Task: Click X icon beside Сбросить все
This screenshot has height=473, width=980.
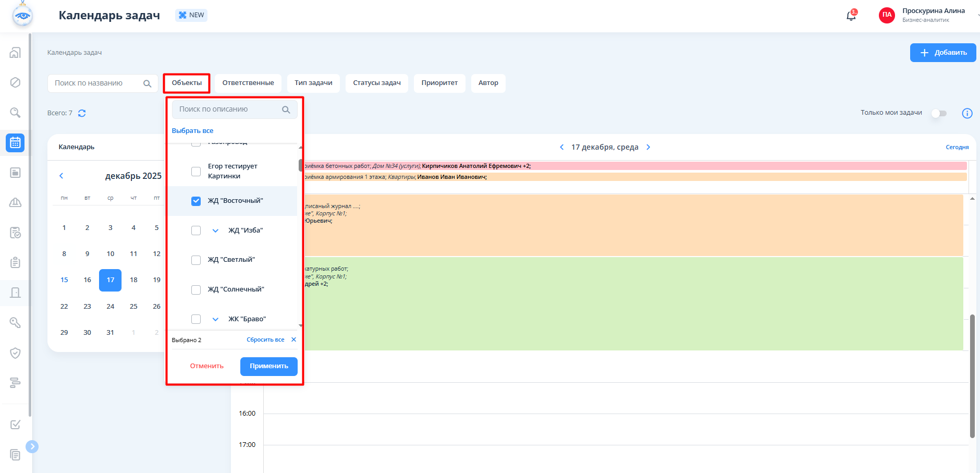Action: pyautogui.click(x=293, y=339)
